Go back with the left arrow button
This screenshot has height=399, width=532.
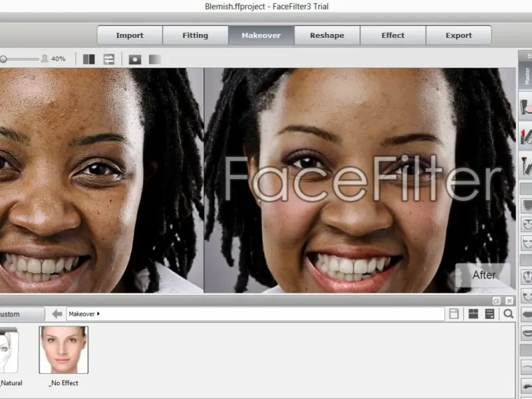point(57,314)
